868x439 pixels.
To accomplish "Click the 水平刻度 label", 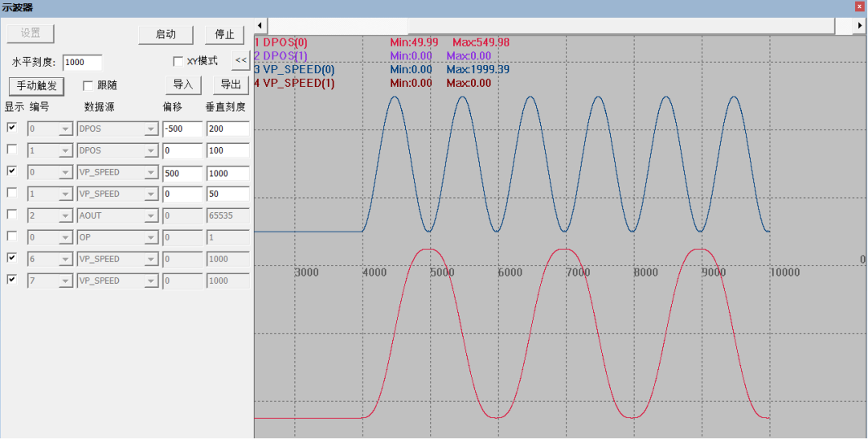I will coord(33,63).
